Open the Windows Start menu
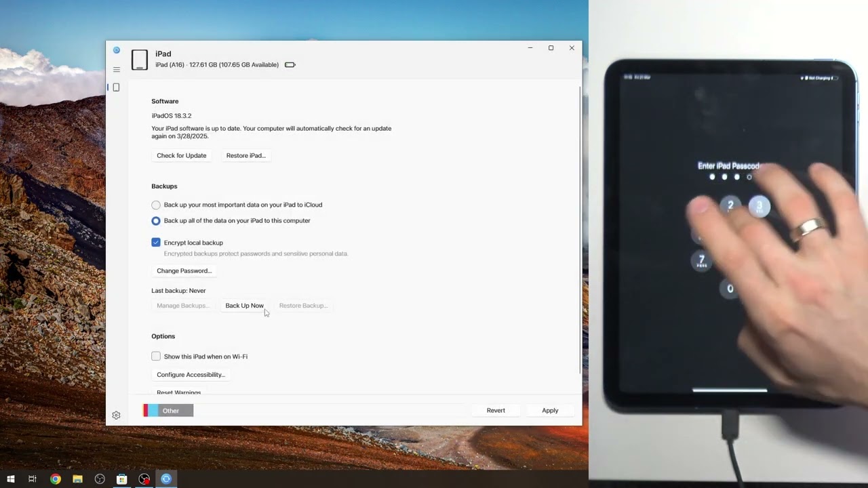This screenshot has height=488, width=868. (x=11, y=479)
